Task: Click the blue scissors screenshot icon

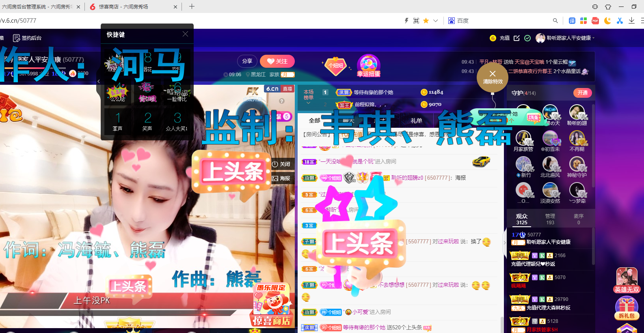Action: (x=620, y=21)
